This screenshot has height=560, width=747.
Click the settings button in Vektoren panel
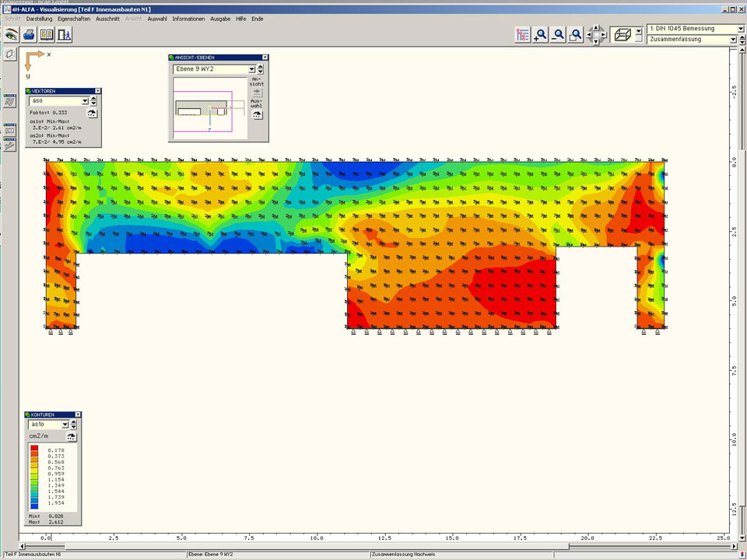tap(92, 113)
